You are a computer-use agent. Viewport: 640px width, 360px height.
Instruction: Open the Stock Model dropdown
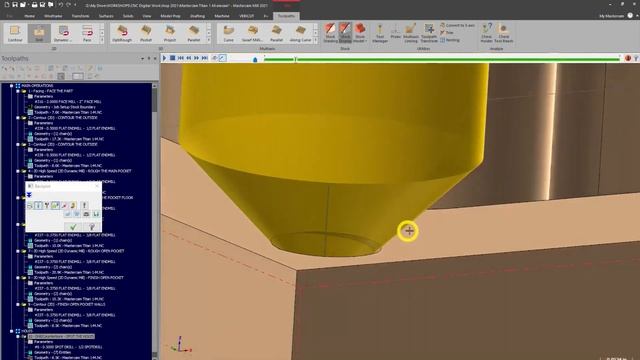pyautogui.click(x=360, y=33)
